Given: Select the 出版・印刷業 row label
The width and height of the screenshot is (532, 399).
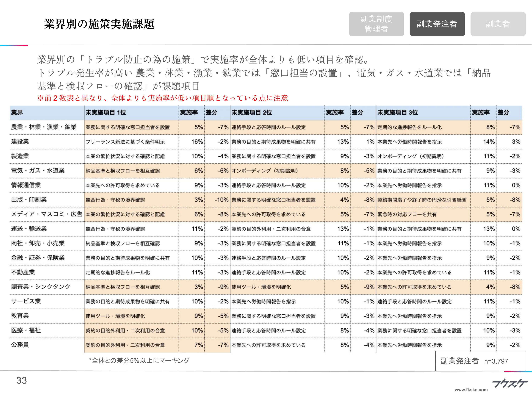Looking at the screenshot, I should (29, 200).
